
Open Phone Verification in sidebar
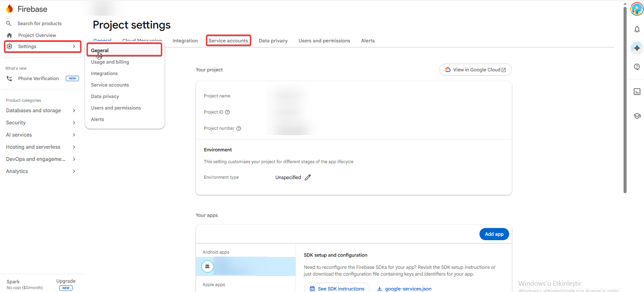coord(39,79)
